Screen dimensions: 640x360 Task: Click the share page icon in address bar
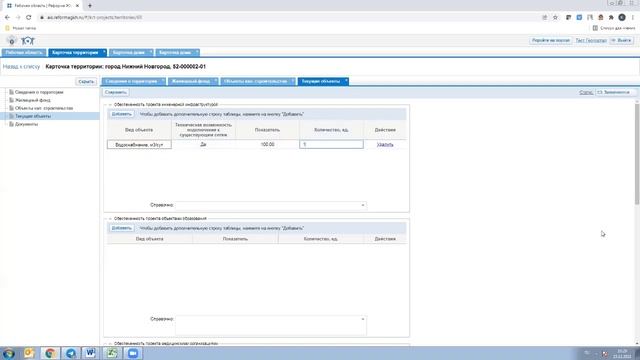(x=544, y=18)
